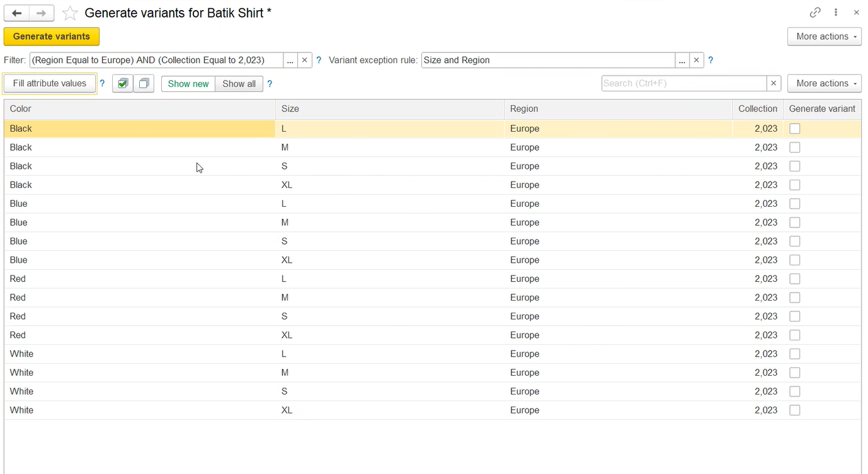Check all rows with select-all icon
The height and width of the screenshot is (474, 868).
pyautogui.click(x=123, y=83)
